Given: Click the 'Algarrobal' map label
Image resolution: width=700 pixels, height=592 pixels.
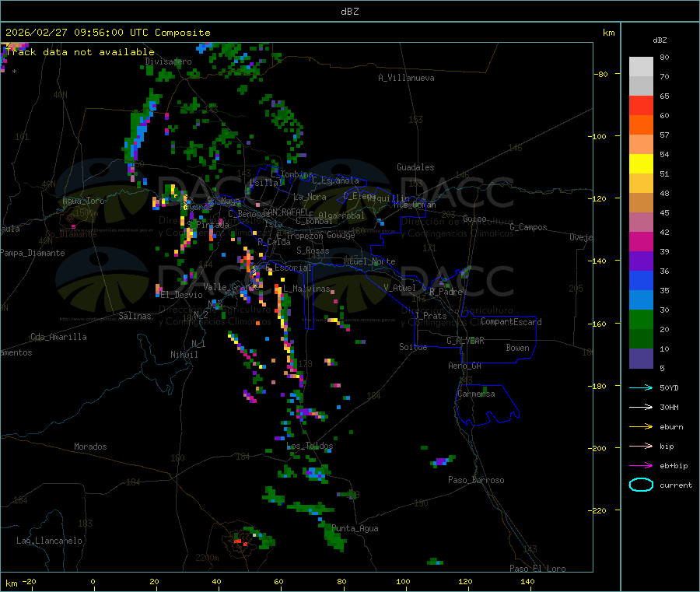Looking at the screenshot, I should 341,215.
